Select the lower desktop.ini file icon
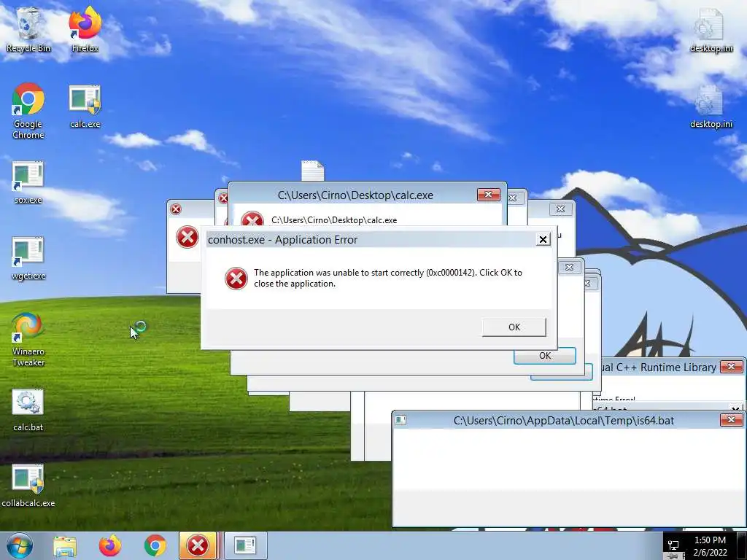The width and height of the screenshot is (747, 560). point(711,106)
